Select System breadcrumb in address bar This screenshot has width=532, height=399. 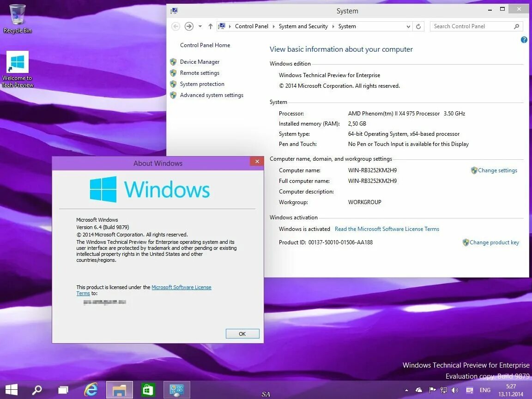[x=347, y=26]
